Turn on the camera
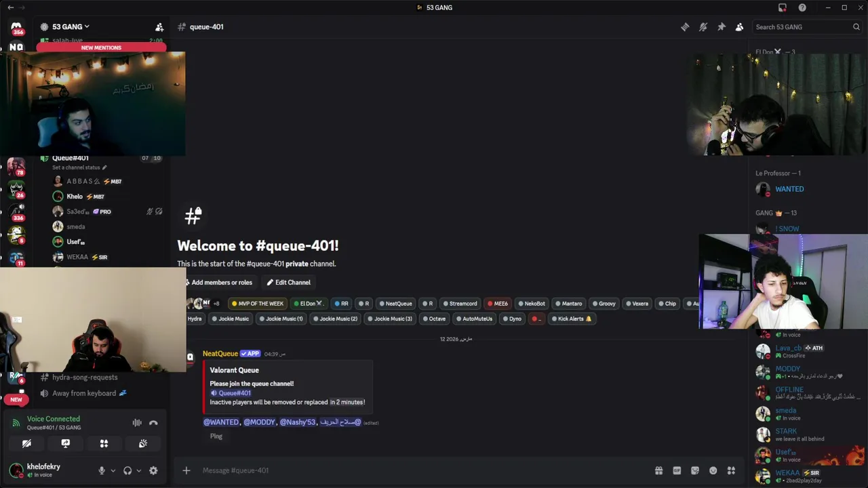The width and height of the screenshot is (868, 488). click(26, 443)
